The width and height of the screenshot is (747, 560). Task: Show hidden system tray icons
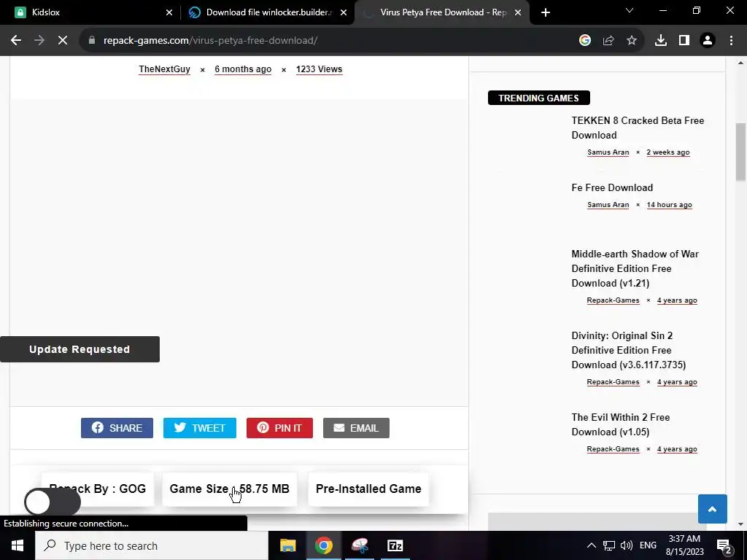[x=591, y=545]
